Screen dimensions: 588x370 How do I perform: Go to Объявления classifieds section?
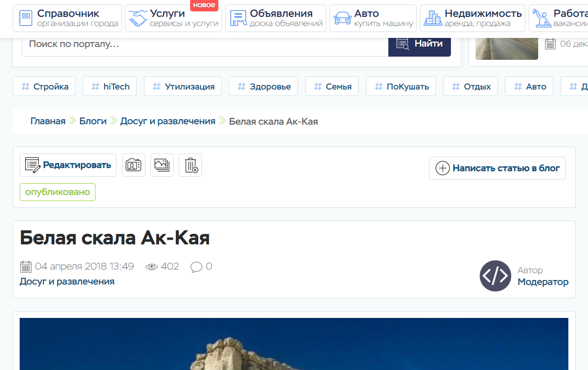click(x=275, y=18)
